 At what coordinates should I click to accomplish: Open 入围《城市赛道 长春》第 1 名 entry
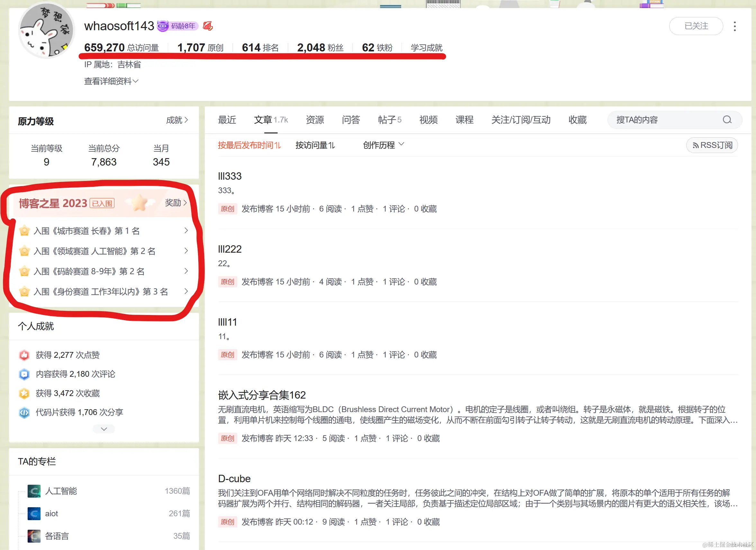104,231
